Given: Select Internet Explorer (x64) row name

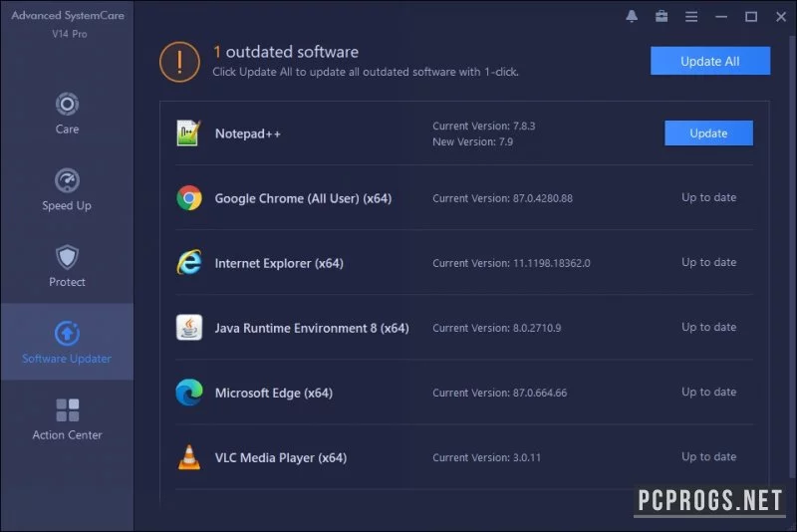Looking at the screenshot, I should pos(279,263).
